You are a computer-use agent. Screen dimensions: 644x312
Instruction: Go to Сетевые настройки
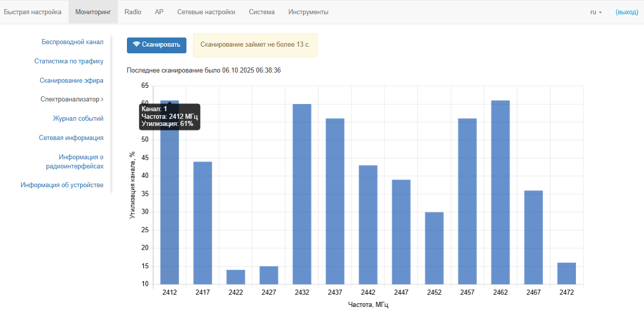pyautogui.click(x=206, y=12)
